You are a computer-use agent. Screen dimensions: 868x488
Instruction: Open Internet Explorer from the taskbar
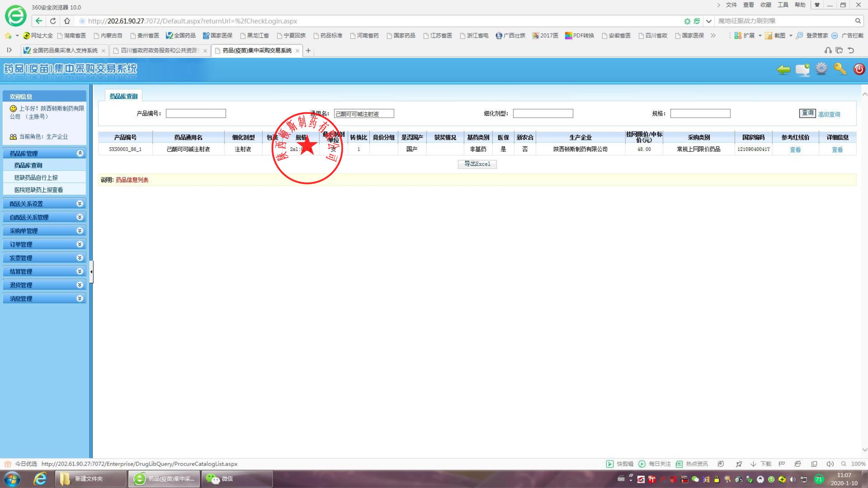[40, 479]
